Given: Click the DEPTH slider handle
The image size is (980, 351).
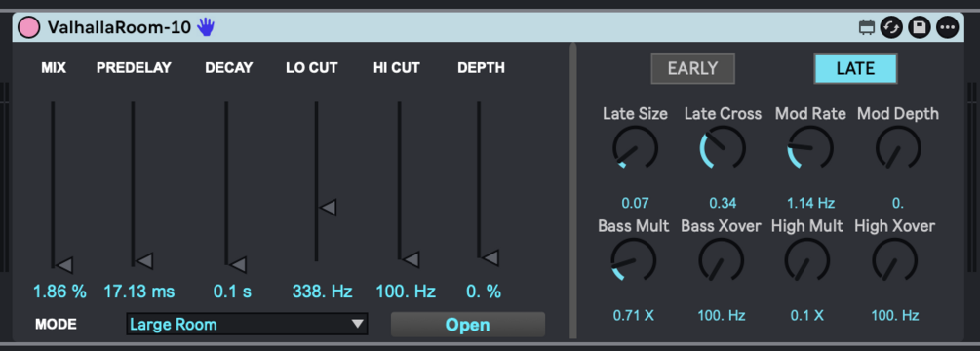Looking at the screenshot, I should point(490,257).
